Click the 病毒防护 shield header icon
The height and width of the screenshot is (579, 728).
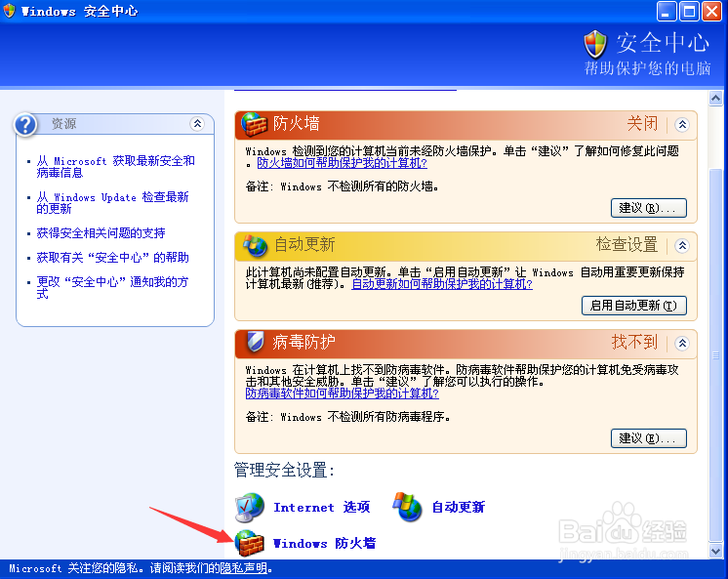255,342
